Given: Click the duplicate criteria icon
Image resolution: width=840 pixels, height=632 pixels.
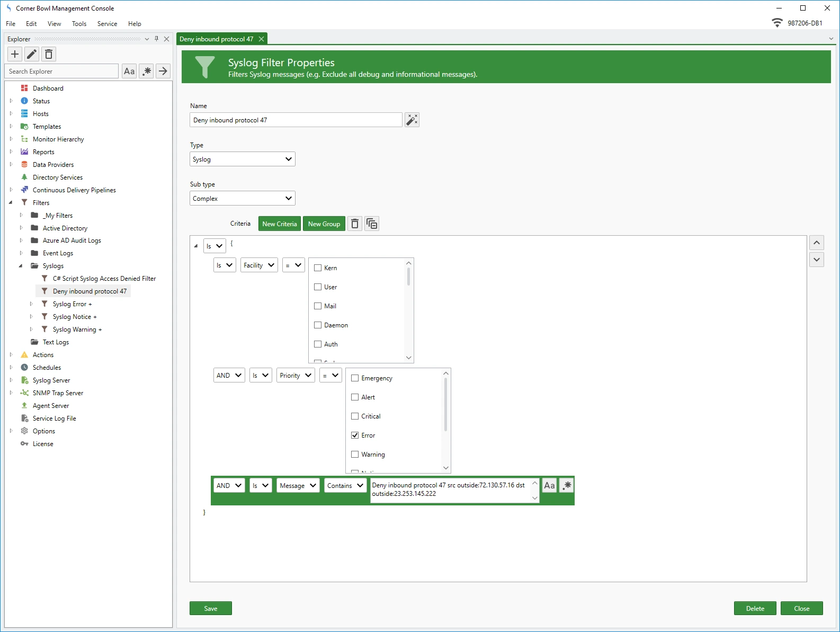Looking at the screenshot, I should (372, 224).
